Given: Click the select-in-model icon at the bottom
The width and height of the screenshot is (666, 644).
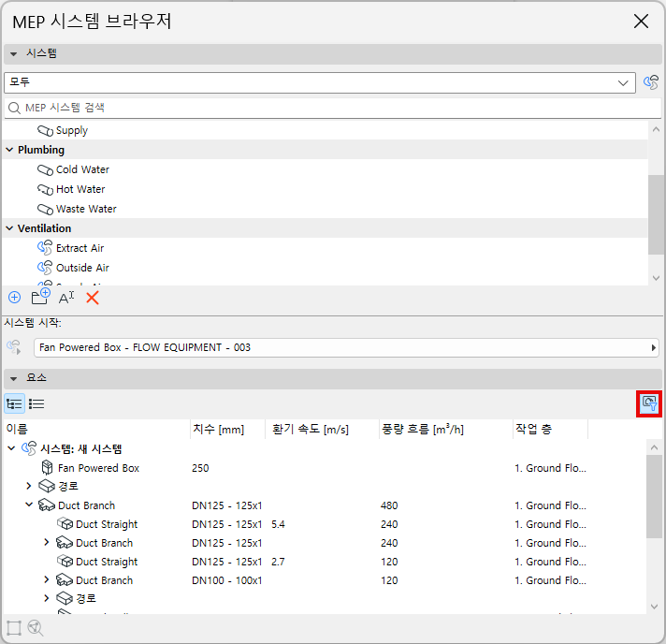Looking at the screenshot, I should 14,628.
